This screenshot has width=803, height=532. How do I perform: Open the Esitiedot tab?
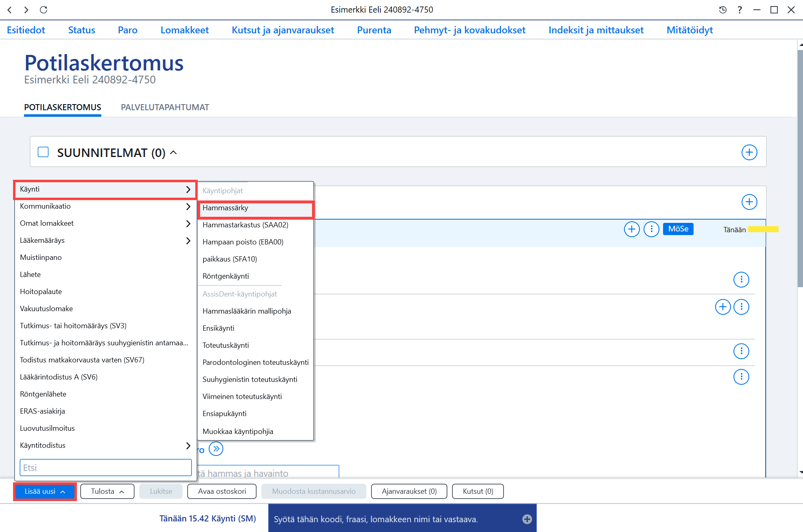[26, 30]
